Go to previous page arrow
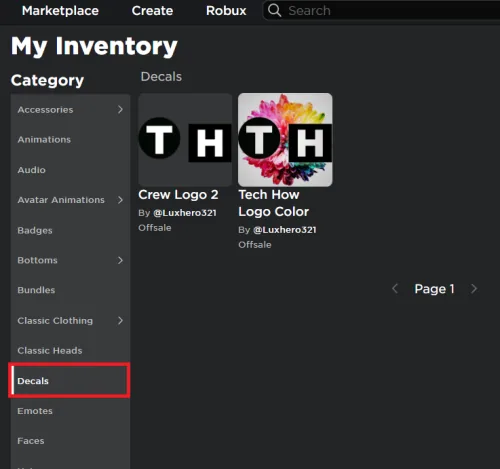Screen dimensions: 500x469 [395, 289]
